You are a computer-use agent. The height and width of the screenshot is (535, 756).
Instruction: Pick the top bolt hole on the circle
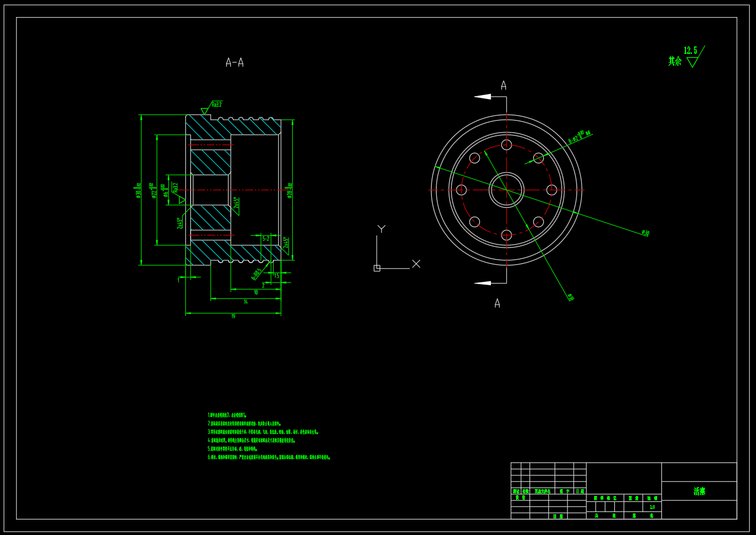(506, 145)
